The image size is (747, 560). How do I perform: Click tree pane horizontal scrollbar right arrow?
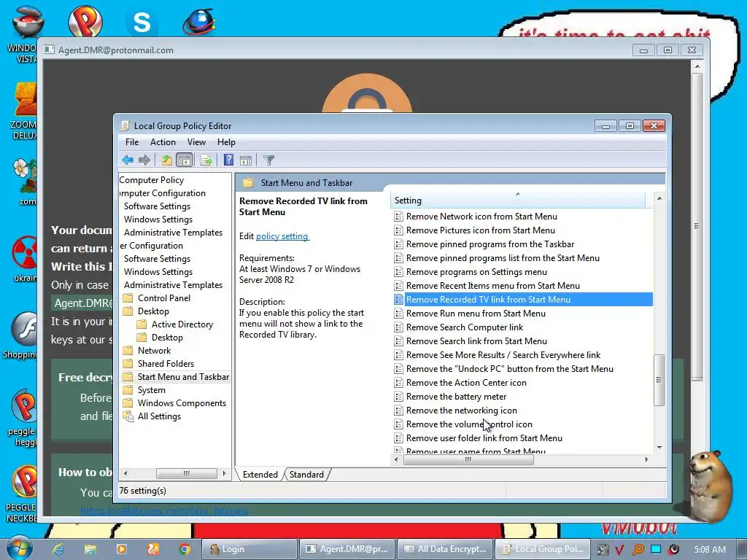224,473
